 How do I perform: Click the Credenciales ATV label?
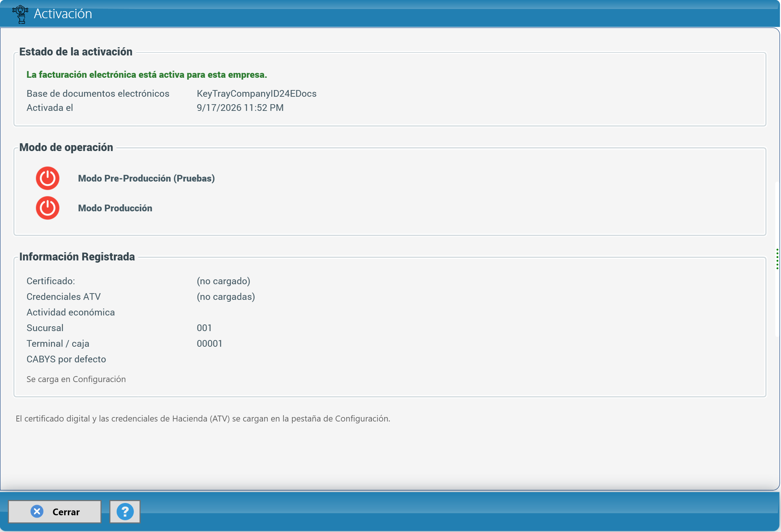click(64, 297)
